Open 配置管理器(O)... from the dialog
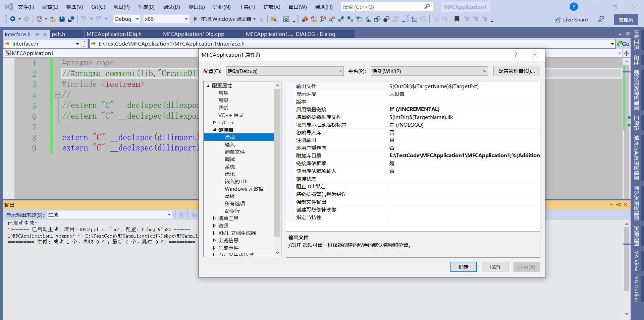 (x=517, y=71)
